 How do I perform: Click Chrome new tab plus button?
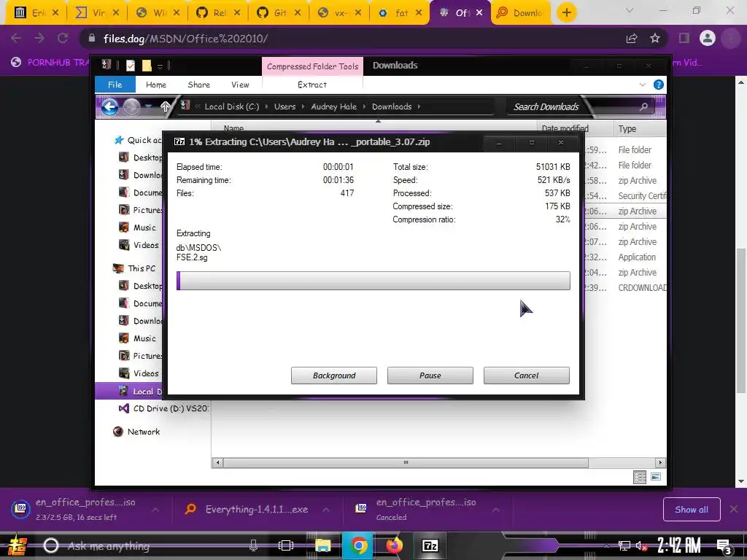(x=566, y=12)
